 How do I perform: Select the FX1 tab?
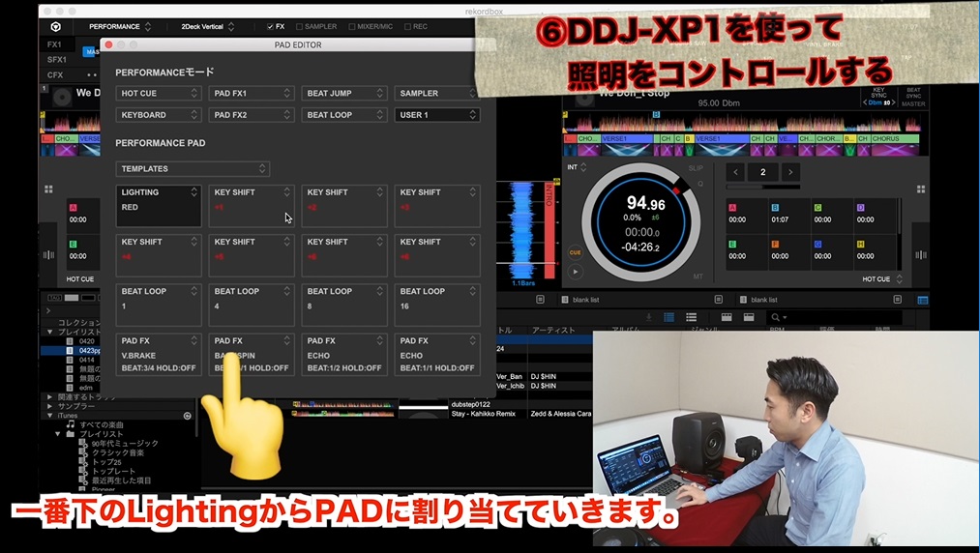pos(55,45)
